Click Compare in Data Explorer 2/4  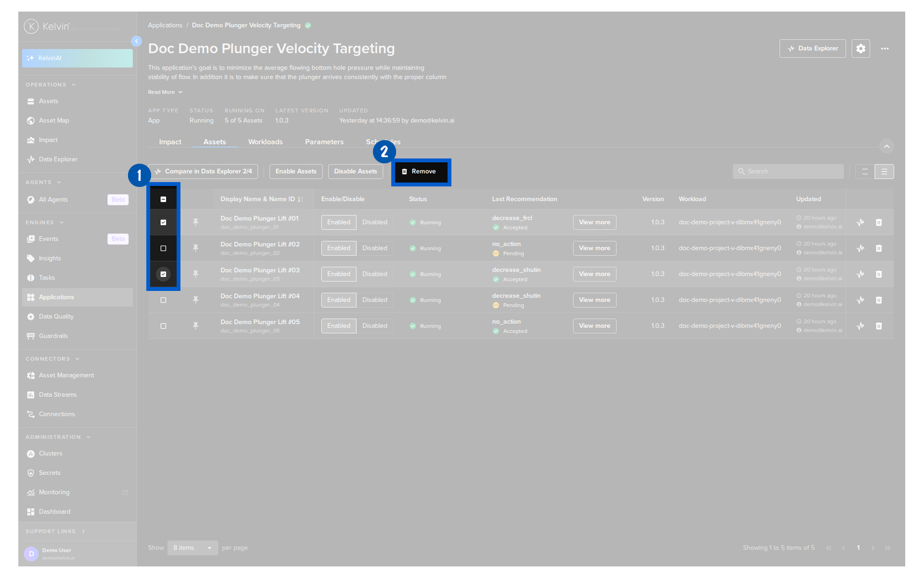[x=203, y=171]
